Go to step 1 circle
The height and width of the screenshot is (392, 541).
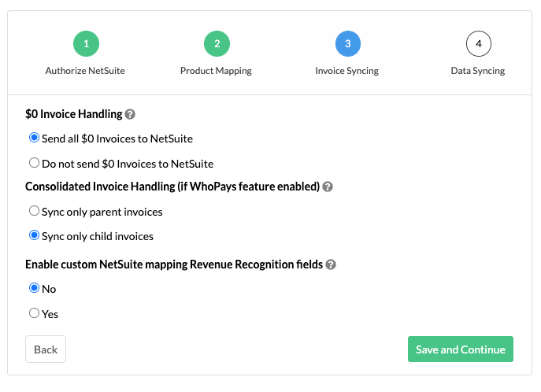click(x=87, y=44)
